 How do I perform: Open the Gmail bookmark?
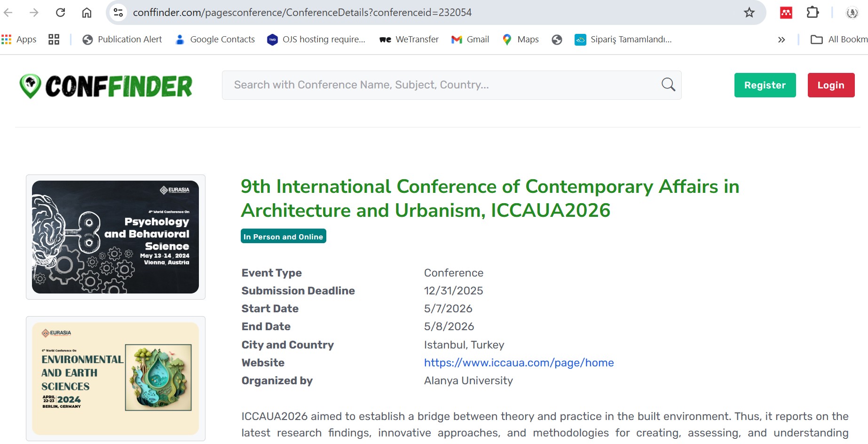coord(470,40)
